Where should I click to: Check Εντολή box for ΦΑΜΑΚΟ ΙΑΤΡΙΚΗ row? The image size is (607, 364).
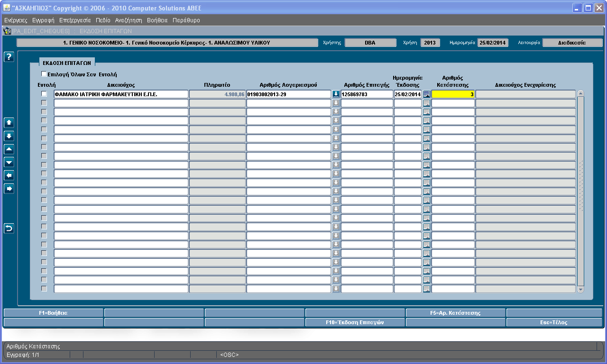point(44,94)
